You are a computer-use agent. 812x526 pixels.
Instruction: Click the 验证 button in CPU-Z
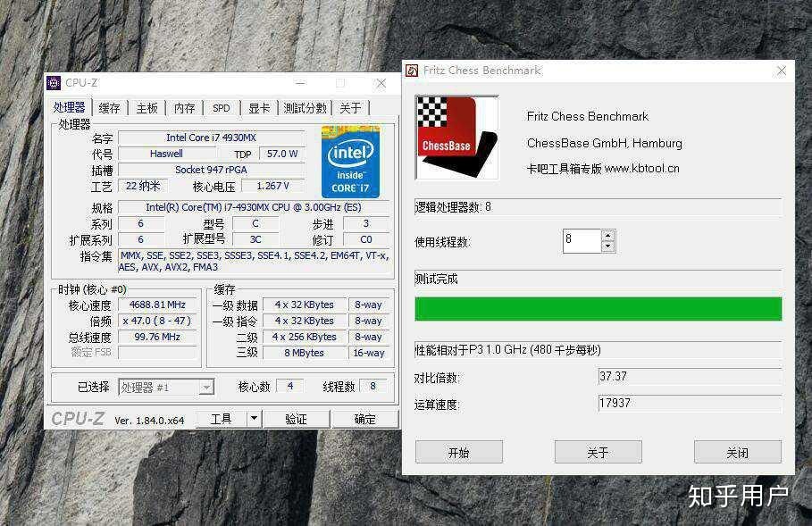pyautogui.click(x=297, y=418)
